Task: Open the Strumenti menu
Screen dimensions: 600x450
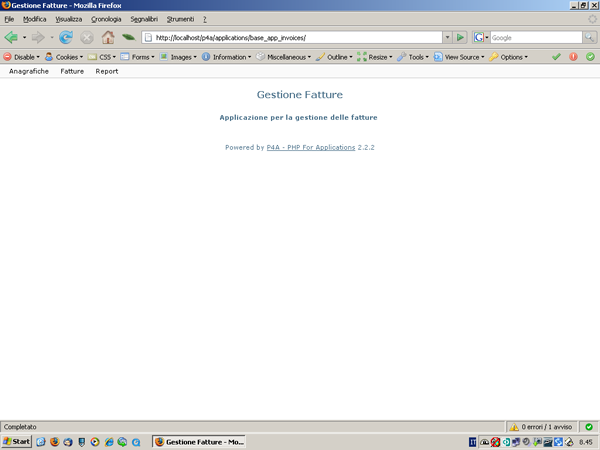Action: point(180,19)
